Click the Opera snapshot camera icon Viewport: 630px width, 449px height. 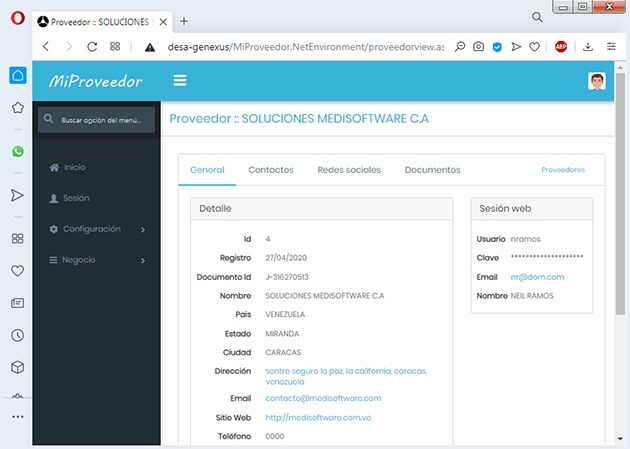[x=479, y=46]
